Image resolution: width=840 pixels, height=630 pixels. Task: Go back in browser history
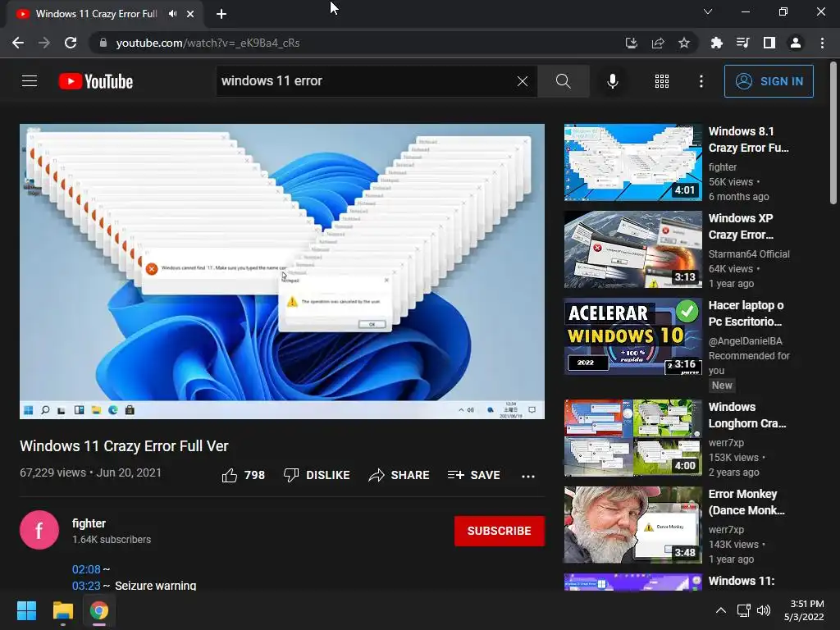coord(18,43)
